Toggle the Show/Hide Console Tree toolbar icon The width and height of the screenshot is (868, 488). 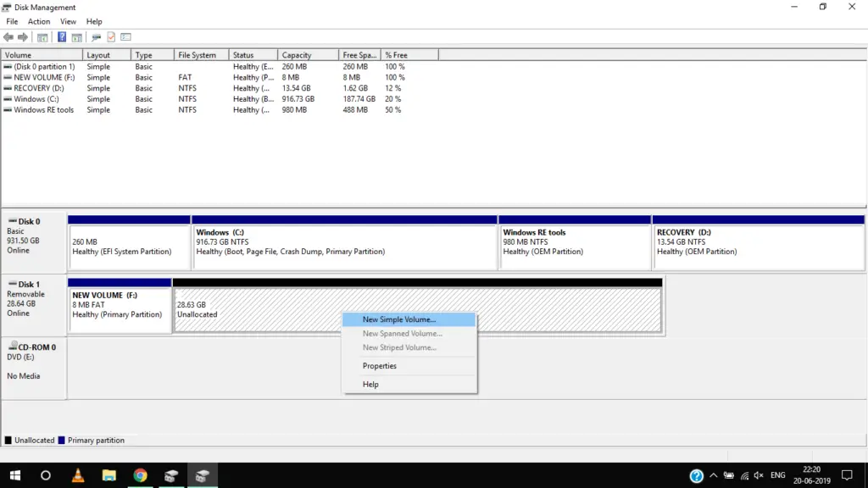point(42,37)
